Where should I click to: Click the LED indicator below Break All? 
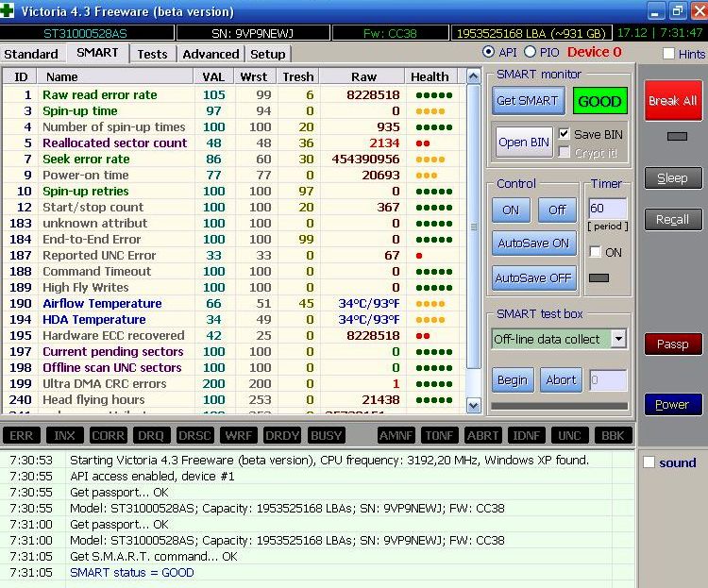point(677,137)
